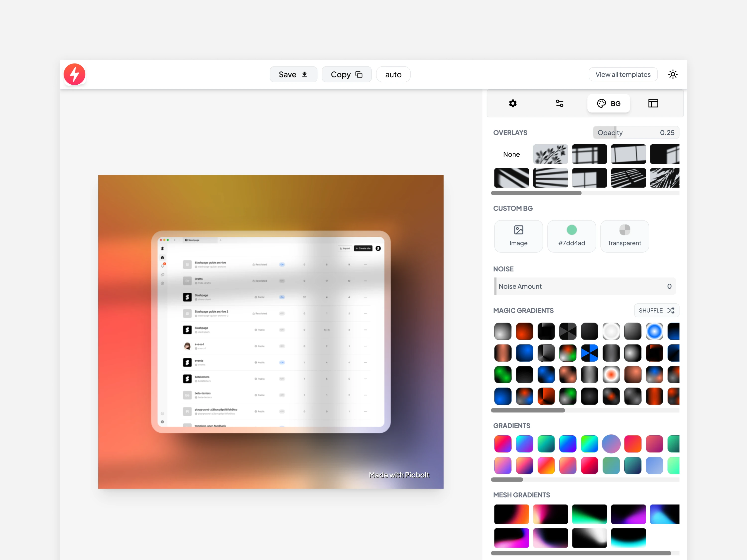Choose the Image custom background option
The image size is (747, 560).
pyautogui.click(x=518, y=236)
